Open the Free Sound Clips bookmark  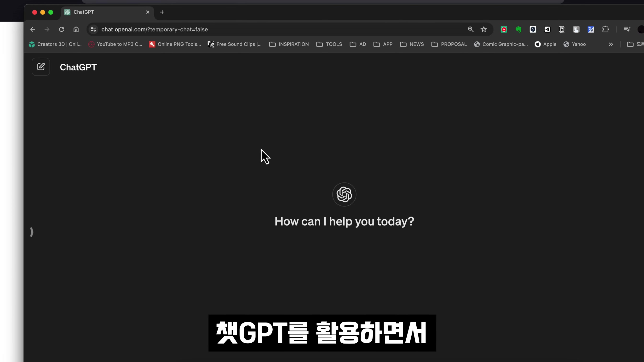235,44
